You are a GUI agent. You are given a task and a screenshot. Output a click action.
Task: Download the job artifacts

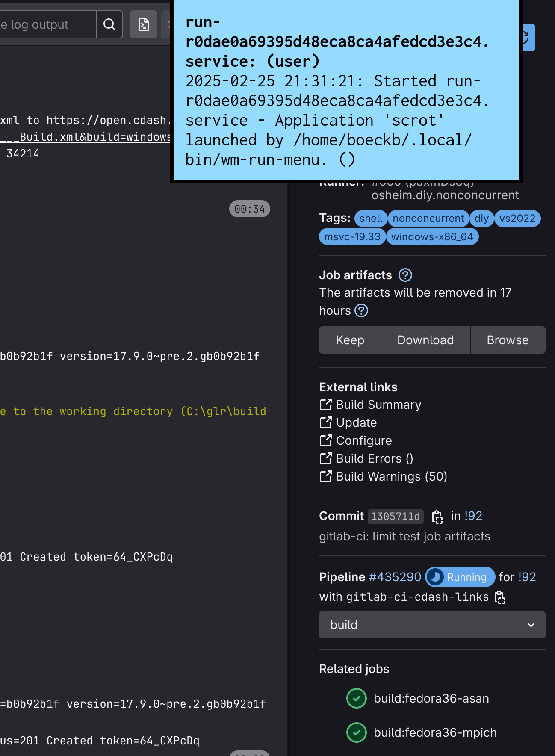[x=425, y=340]
